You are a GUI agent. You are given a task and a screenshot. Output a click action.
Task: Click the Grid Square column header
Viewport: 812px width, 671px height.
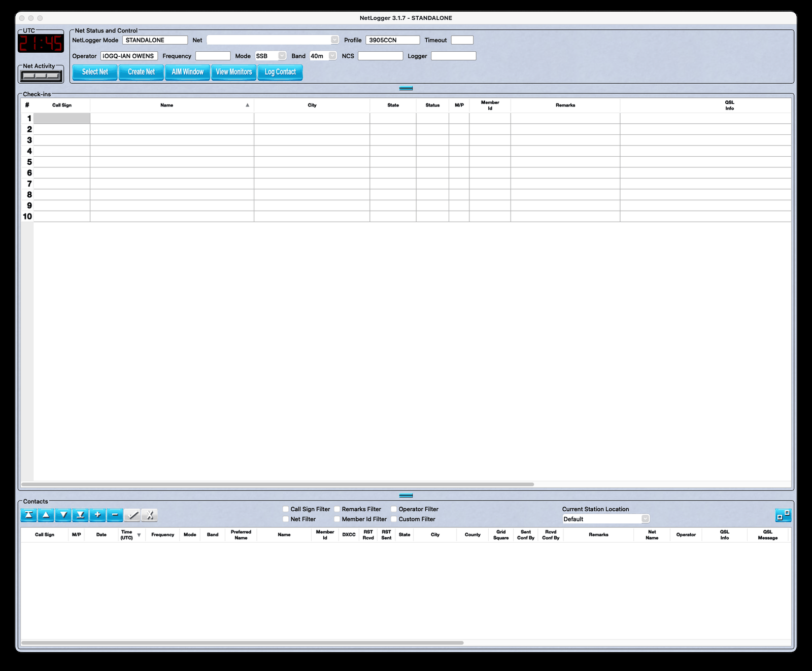click(x=501, y=535)
